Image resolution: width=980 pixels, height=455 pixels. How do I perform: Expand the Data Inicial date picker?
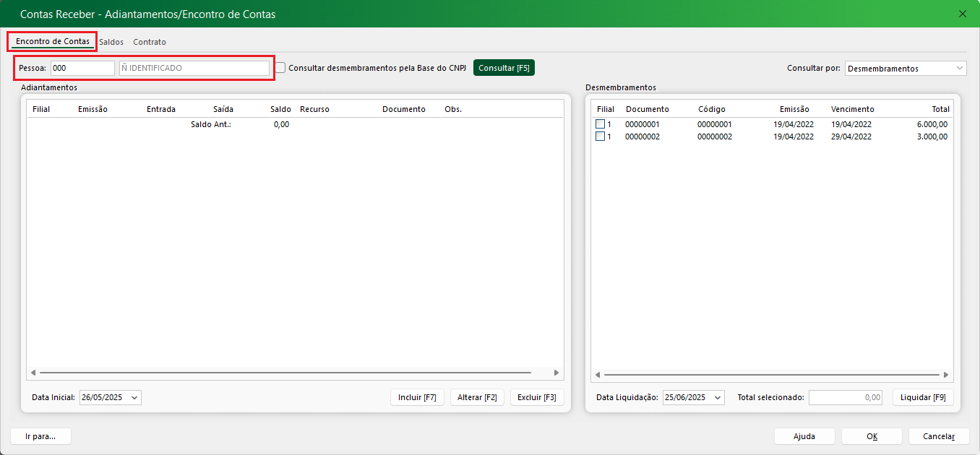point(134,398)
